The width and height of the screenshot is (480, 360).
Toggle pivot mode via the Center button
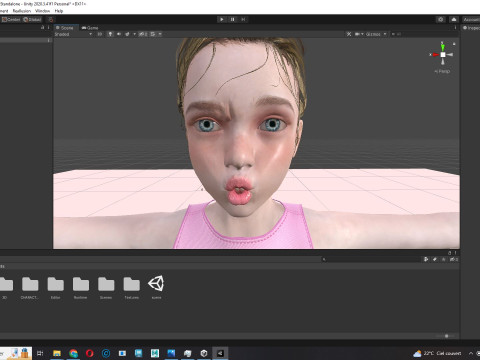[x=11, y=19]
